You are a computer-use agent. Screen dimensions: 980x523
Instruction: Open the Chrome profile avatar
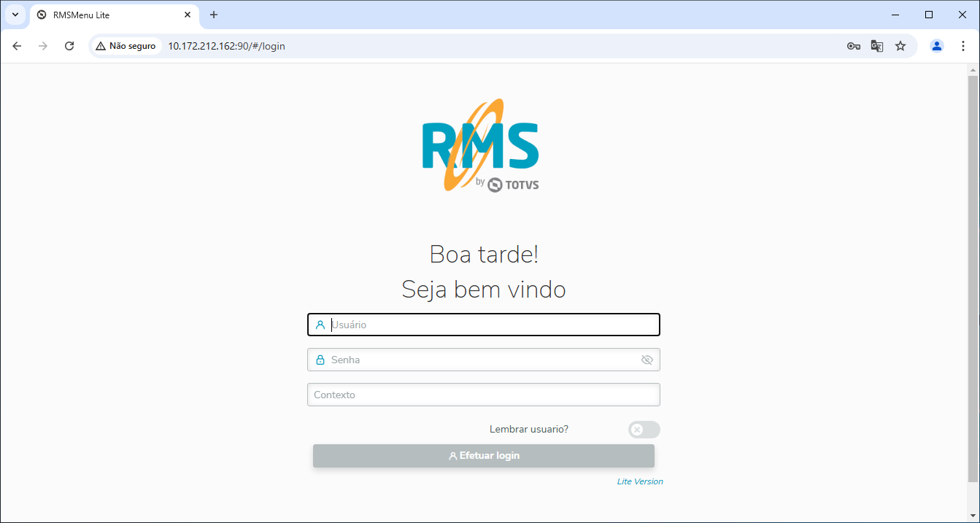click(937, 46)
